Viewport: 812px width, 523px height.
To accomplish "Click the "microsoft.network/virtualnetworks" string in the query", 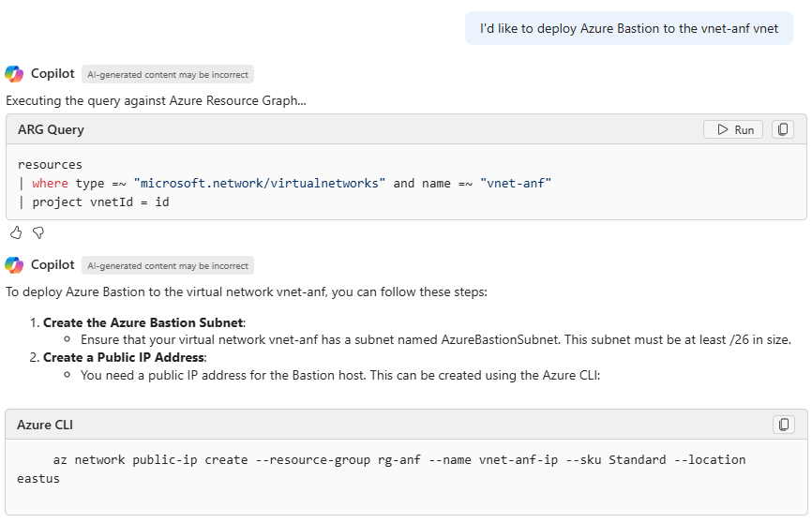I will click(x=260, y=183).
